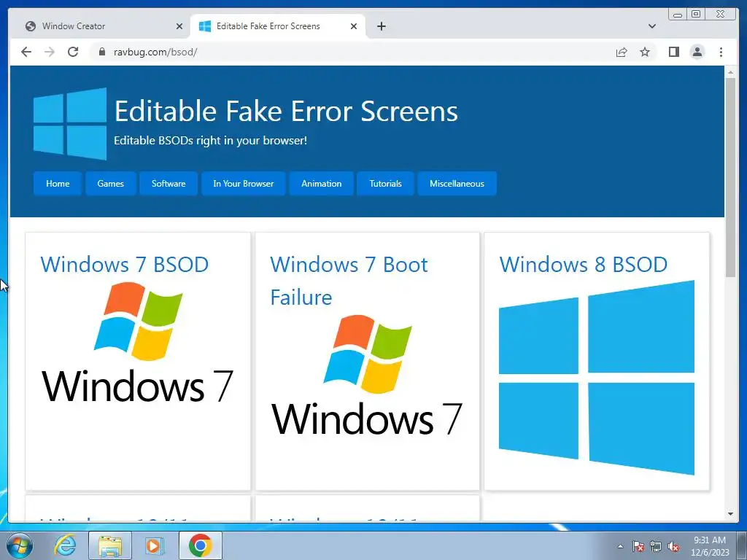Click the muted volume tray icon
The image size is (747, 560).
[673, 546]
